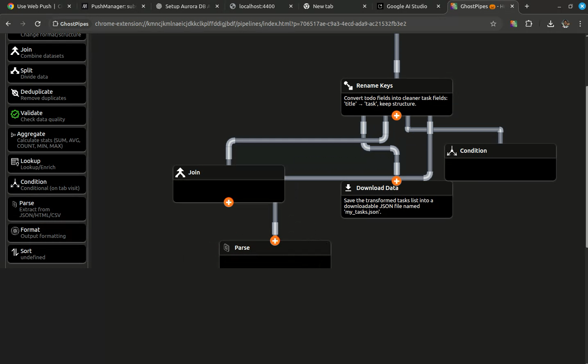Select the Condition node on the canvas
Image resolution: width=588 pixels, height=364 pixels.
(500, 162)
